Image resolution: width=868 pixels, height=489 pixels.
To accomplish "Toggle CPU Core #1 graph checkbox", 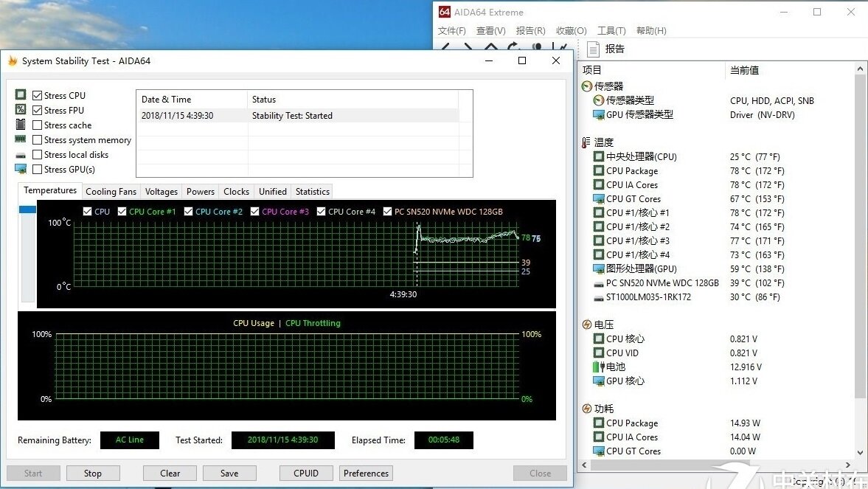I will tap(122, 212).
